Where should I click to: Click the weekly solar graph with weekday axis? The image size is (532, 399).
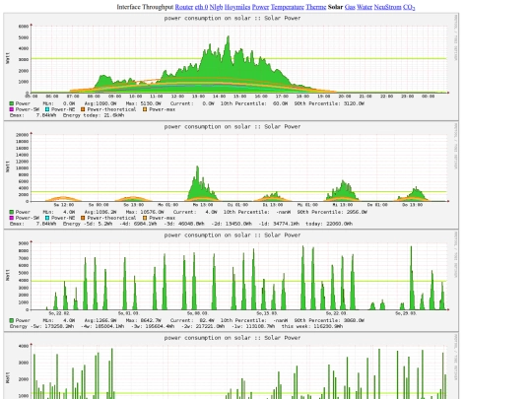232,175
